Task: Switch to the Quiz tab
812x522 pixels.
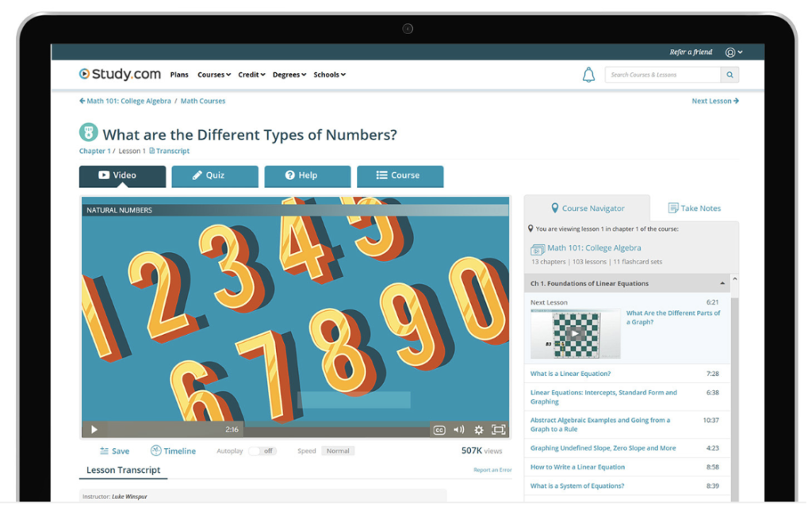Action: tap(215, 175)
